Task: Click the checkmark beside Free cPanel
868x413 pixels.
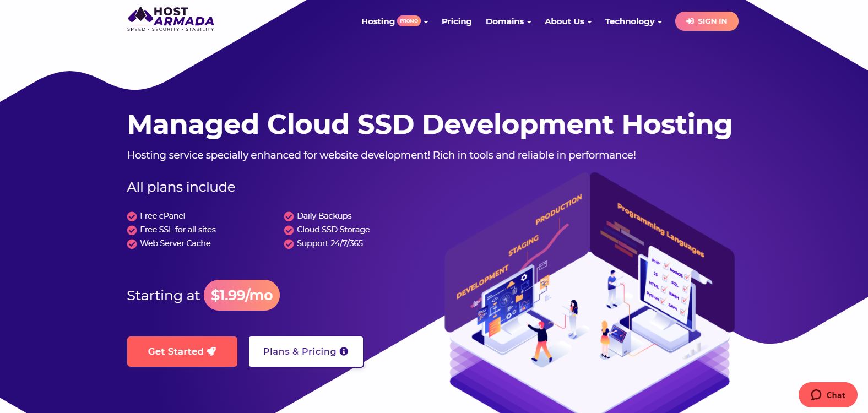Action: coord(132,216)
